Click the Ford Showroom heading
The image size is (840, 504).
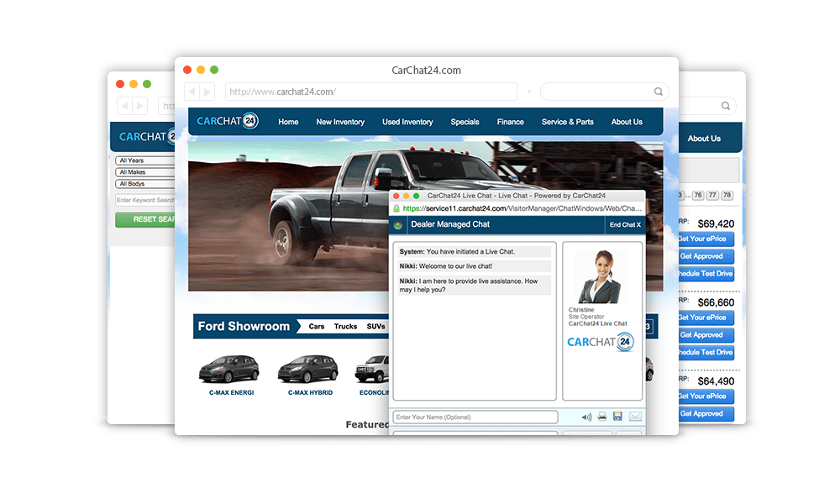click(244, 326)
